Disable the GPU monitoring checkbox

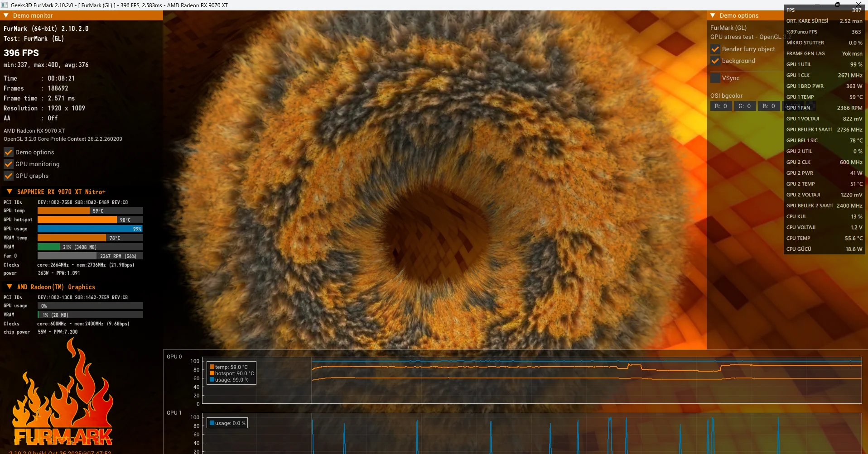[9, 164]
